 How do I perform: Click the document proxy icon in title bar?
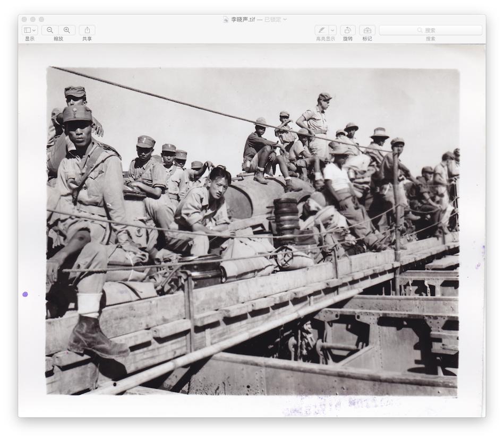click(226, 20)
